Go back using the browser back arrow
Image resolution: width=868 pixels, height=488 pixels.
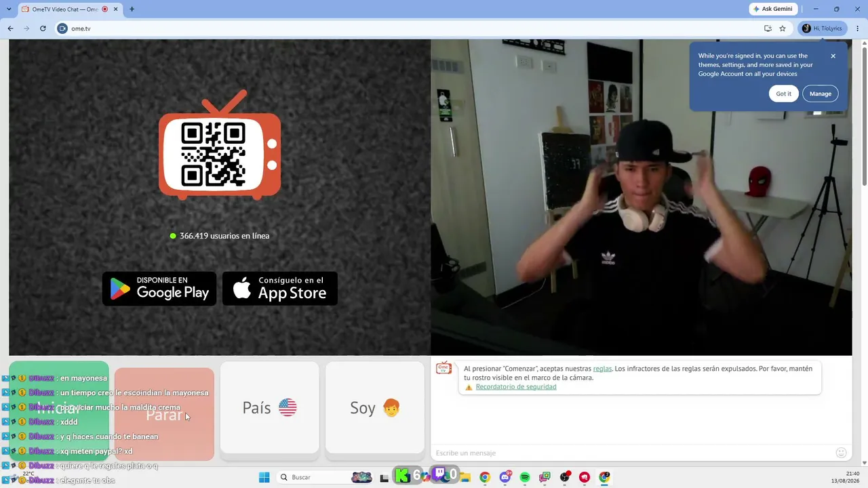(10, 28)
